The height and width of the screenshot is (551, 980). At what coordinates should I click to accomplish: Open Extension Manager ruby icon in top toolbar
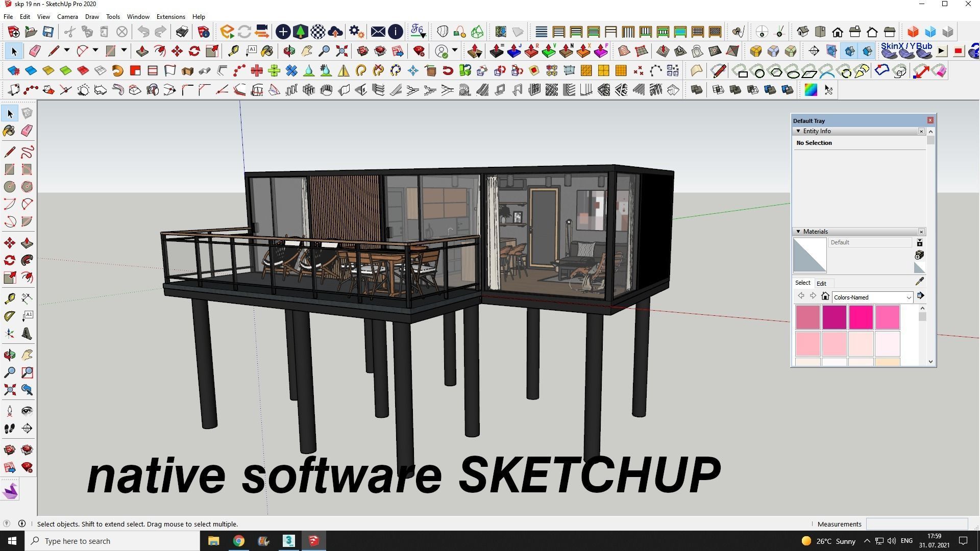419,51
